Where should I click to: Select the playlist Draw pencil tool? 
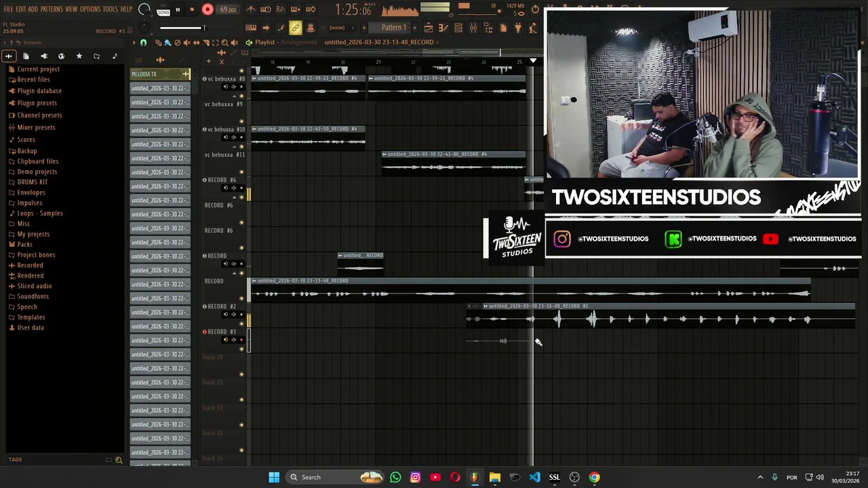[x=159, y=42]
